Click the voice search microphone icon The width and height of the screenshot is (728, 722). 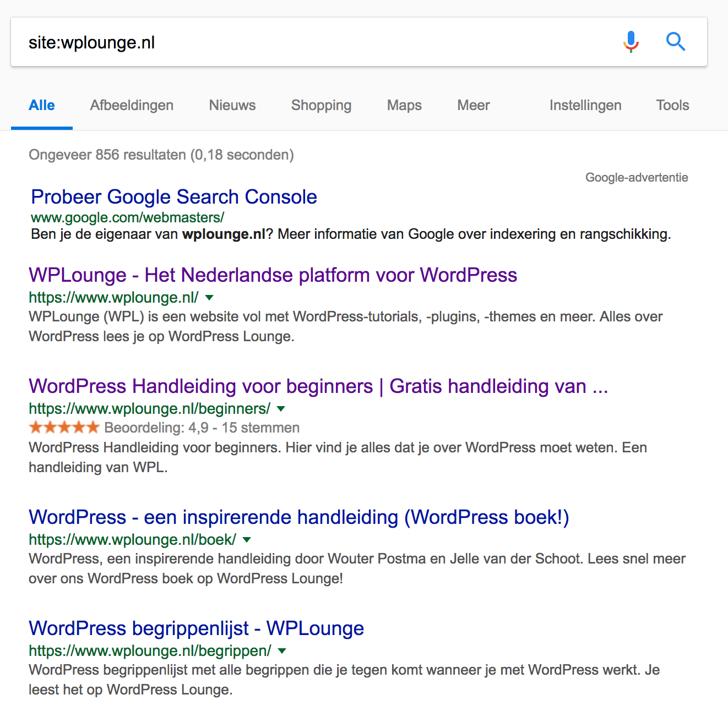pyautogui.click(x=631, y=42)
